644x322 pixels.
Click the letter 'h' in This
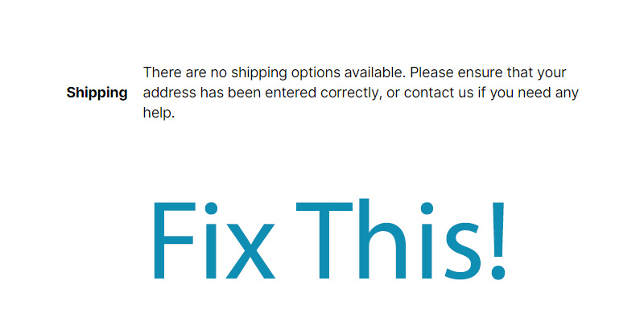[x=382, y=239]
